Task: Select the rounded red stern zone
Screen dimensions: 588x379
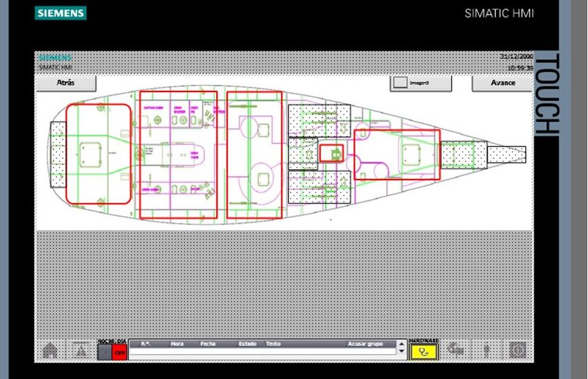Action: click(98, 154)
